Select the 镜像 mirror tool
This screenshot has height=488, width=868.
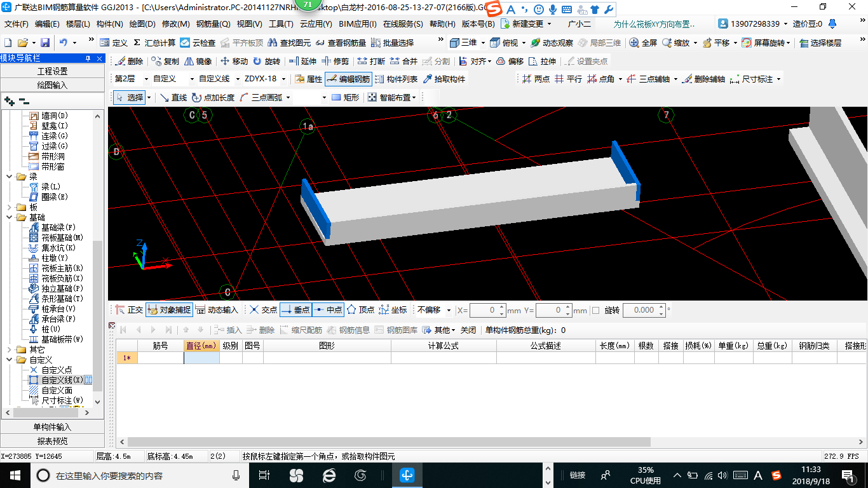coord(198,62)
